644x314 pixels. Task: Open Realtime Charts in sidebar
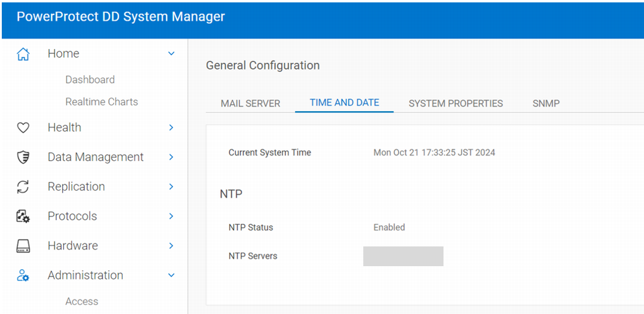[x=101, y=102]
